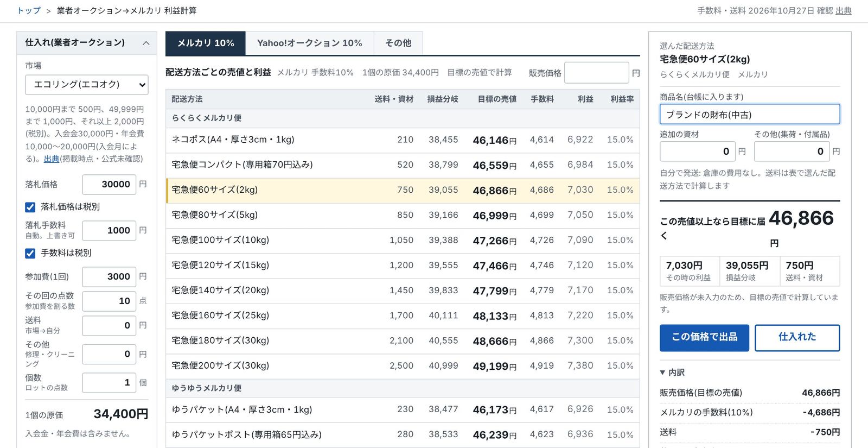Click the 利益率 column header

pyautogui.click(x=622, y=99)
